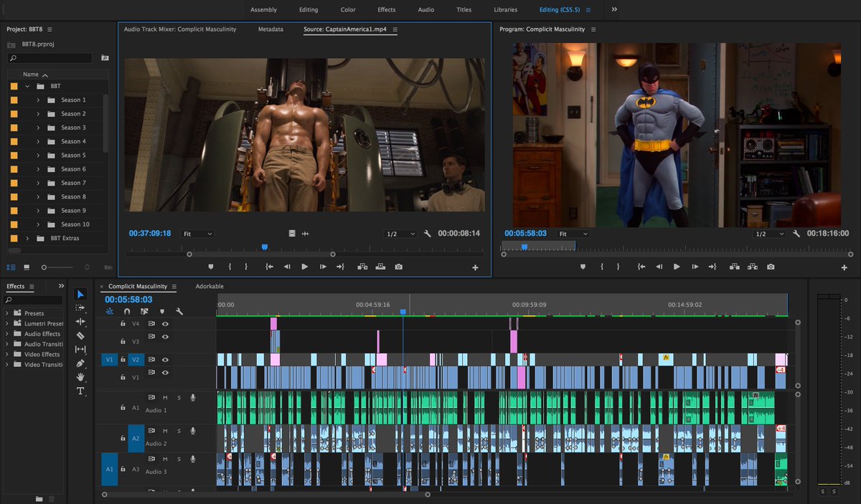Switch to the Assembly workspace
Image resolution: width=861 pixels, height=504 pixels.
point(263,10)
